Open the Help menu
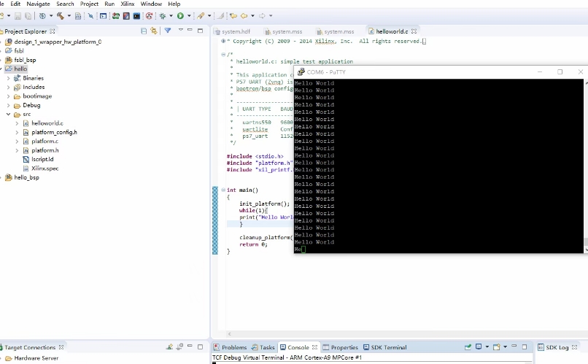This screenshot has height=364, width=588. (x=174, y=4)
